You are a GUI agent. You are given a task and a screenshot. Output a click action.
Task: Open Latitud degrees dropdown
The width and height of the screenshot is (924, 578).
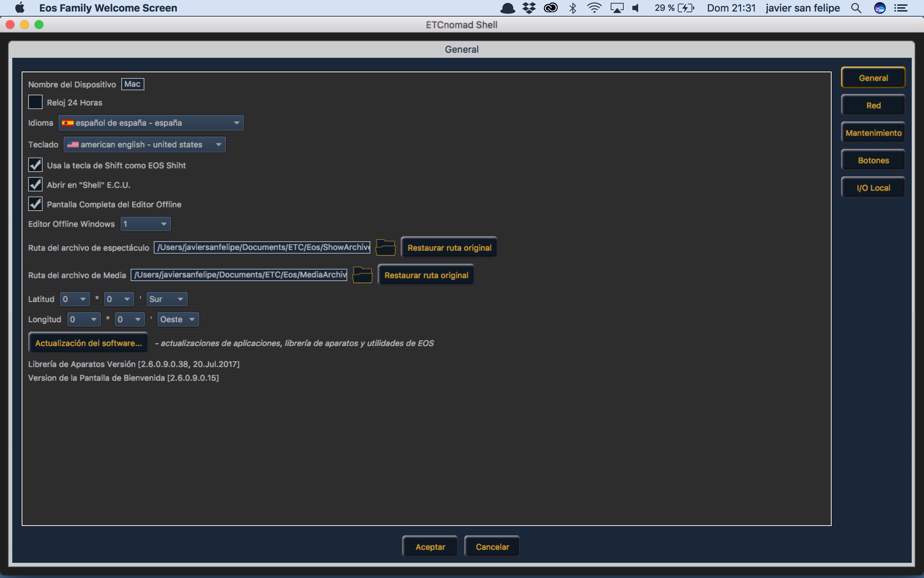coord(75,299)
